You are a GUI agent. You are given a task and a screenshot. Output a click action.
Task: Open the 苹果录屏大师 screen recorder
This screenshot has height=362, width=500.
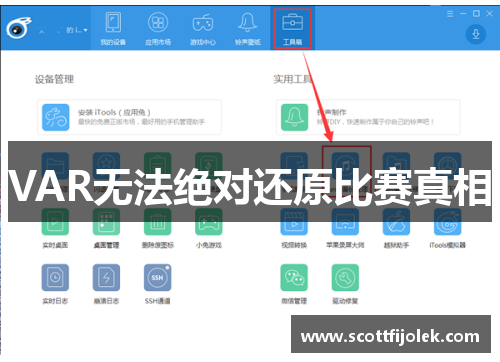pos(345,228)
